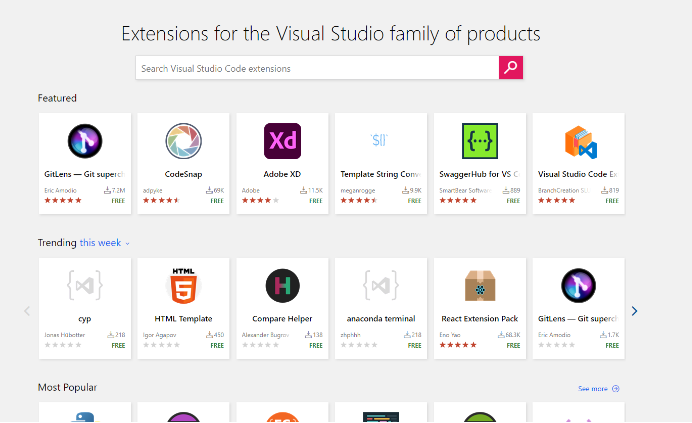Focus the Search Visual Studio Code extensions field

[x=317, y=68]
